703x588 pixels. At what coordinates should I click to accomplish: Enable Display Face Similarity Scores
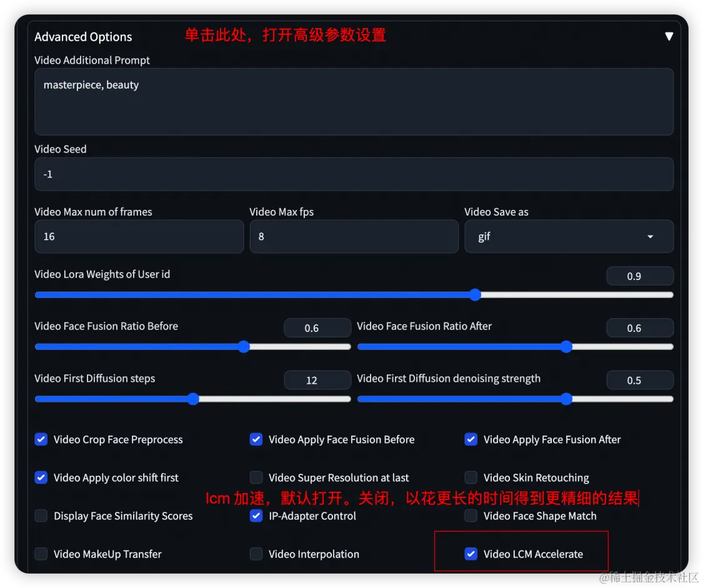click(x=41, y=516)
